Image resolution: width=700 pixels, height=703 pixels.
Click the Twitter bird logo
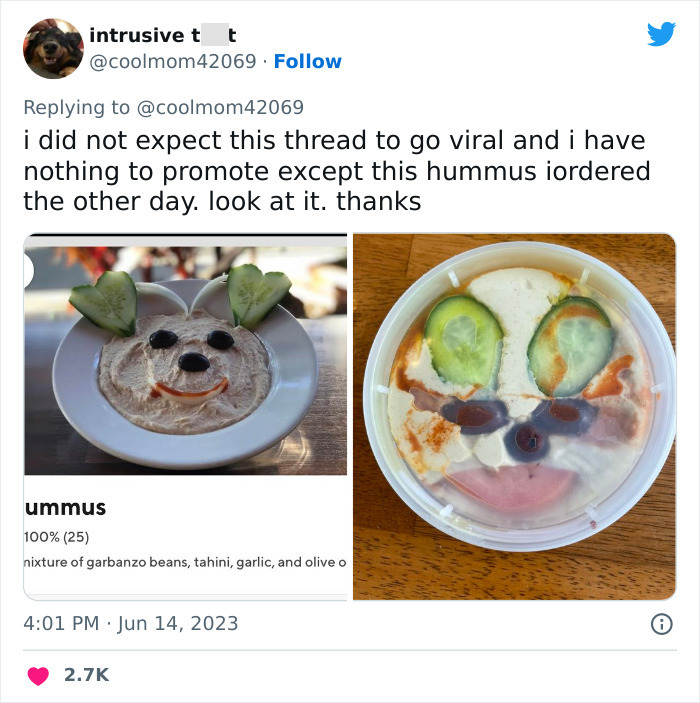point(661,34)
